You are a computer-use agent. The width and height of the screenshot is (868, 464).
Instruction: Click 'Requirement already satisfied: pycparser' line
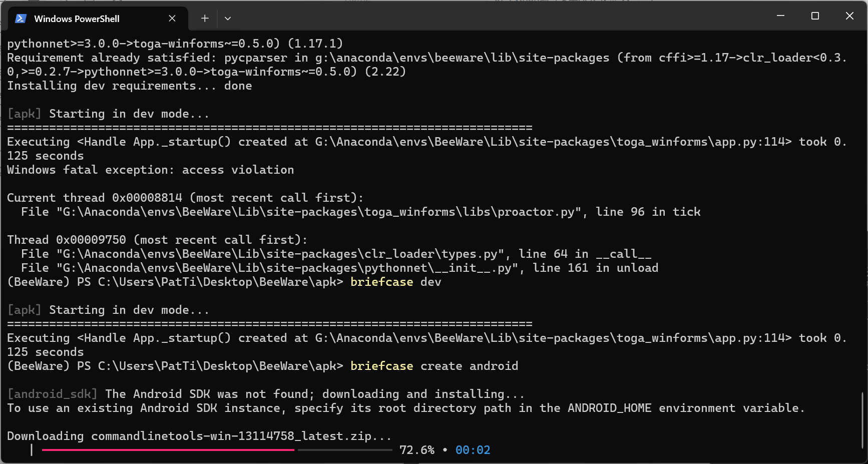click(426, 65)
